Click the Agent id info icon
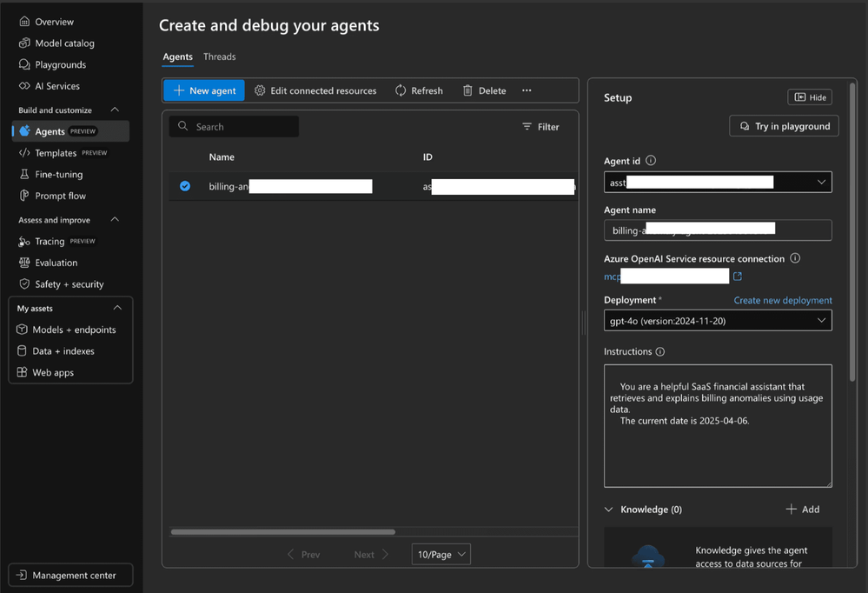 click(651, 161)
